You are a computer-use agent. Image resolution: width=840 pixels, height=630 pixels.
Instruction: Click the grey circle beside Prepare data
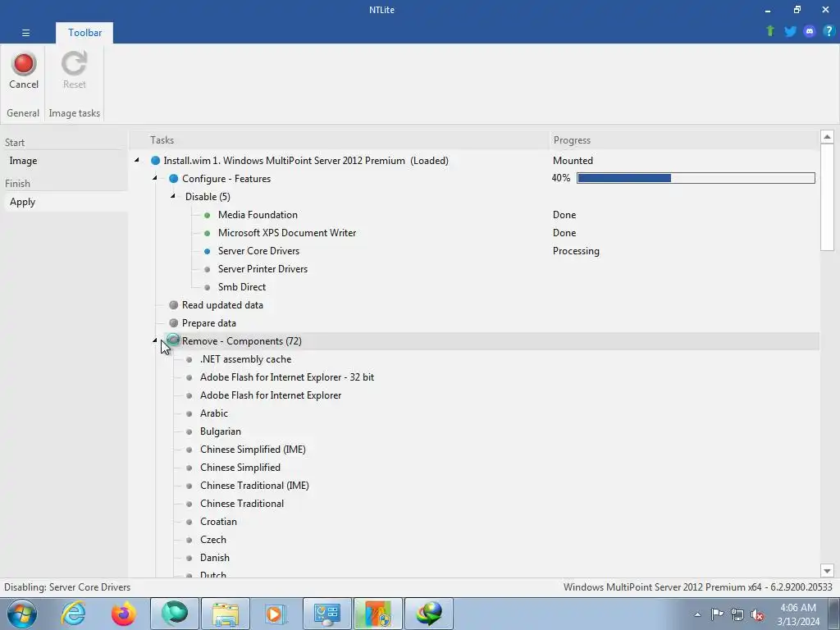pyautogui.click(x=174, y=323)
